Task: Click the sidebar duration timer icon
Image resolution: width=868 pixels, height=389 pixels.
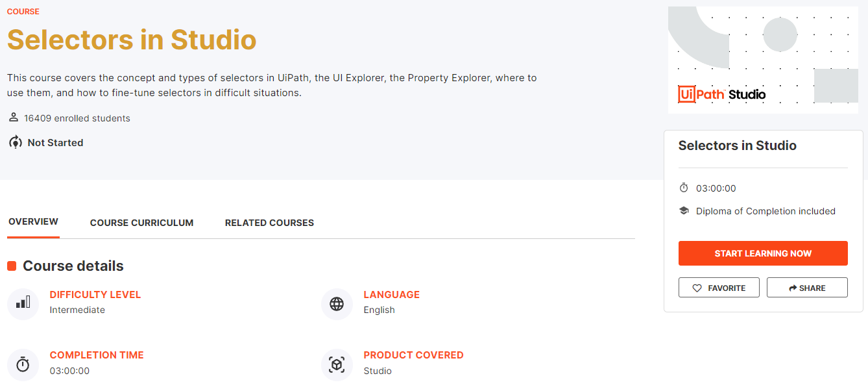Action: [x=684, y=188]
